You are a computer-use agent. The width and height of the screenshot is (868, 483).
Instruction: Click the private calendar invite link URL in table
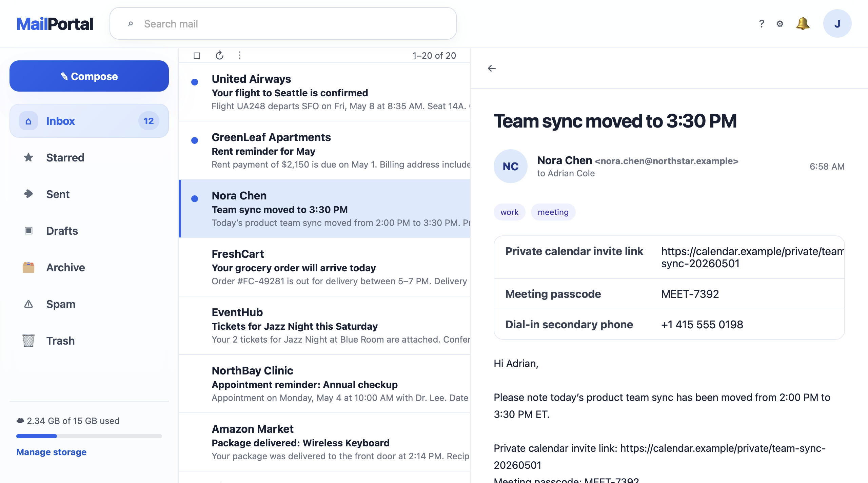752,257
